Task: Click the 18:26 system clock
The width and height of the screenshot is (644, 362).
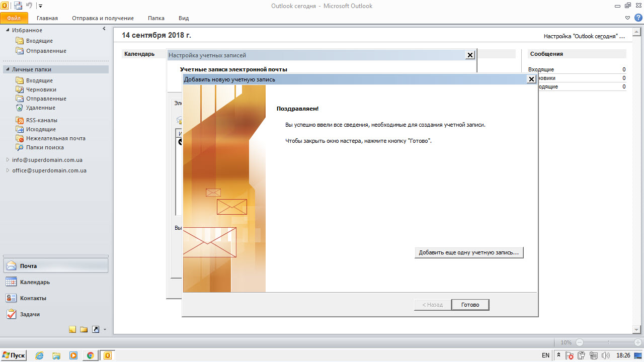Action: (x=623, y=355)
